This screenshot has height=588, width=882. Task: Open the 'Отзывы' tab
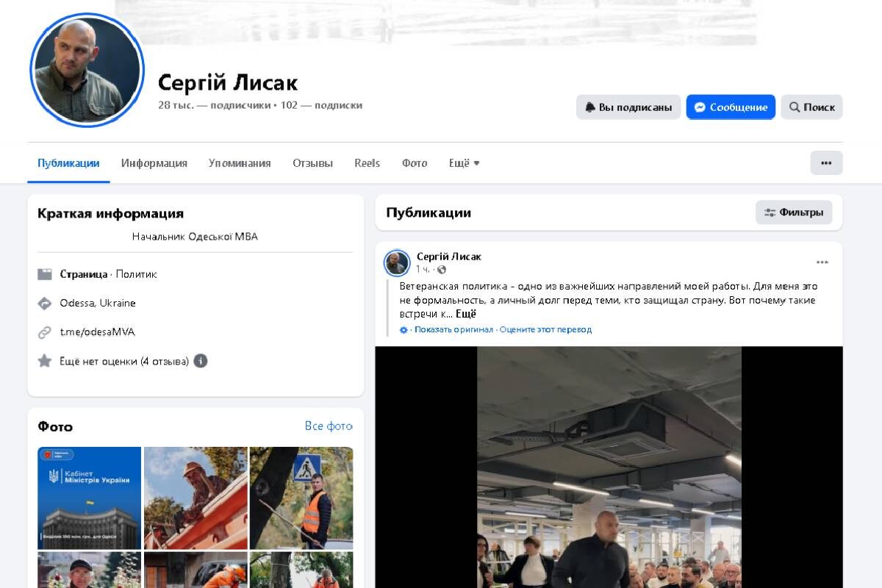(x=312, y=163)
